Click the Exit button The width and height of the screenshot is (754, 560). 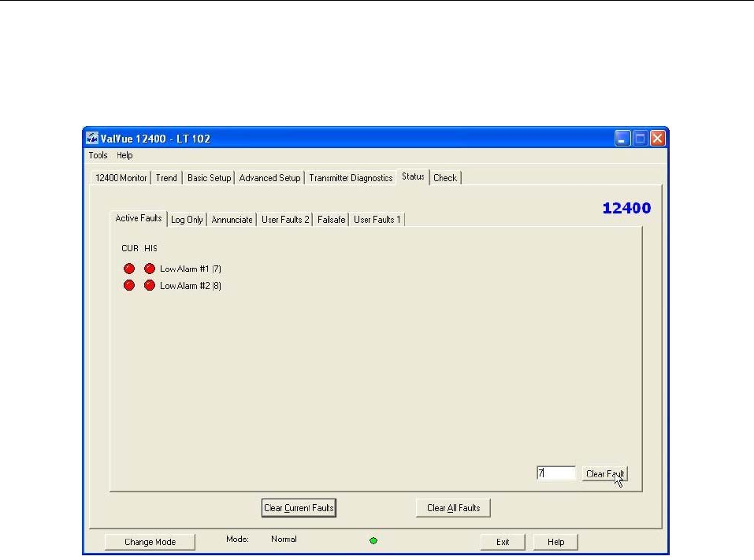(503, 542)
